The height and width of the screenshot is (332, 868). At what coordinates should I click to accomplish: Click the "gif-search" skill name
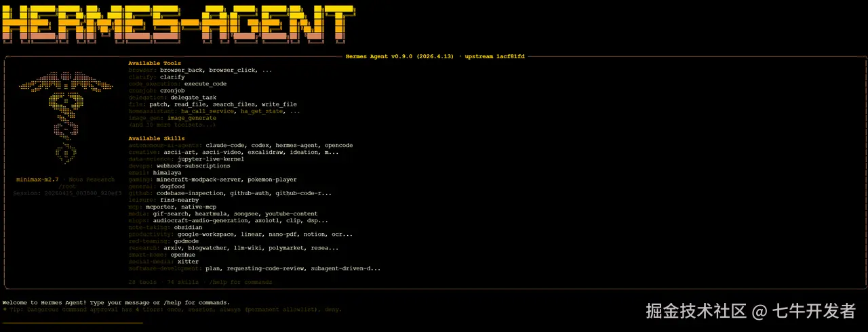[170, 213]
